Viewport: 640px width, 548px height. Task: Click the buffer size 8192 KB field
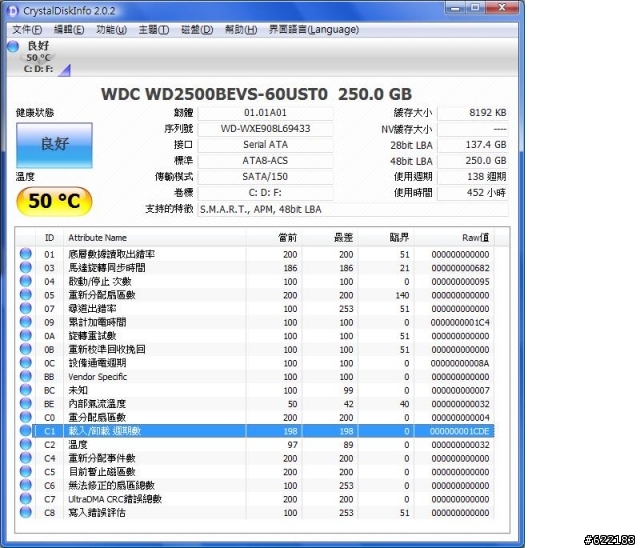tap(473, 113)
